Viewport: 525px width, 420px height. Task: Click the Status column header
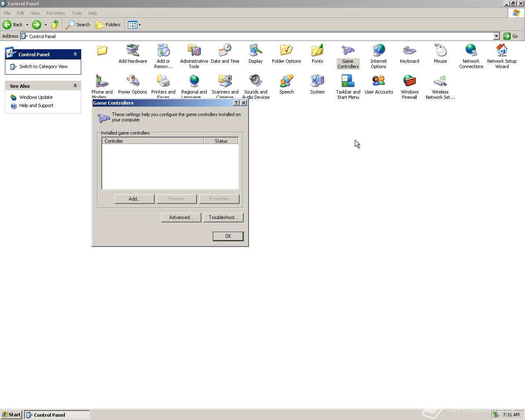(221, 141)
